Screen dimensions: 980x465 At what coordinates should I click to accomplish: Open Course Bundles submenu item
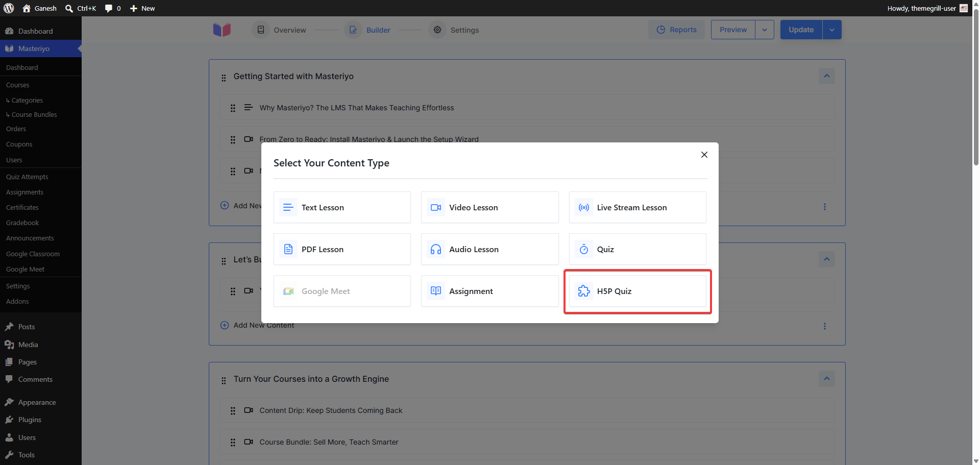pos(32,114)
